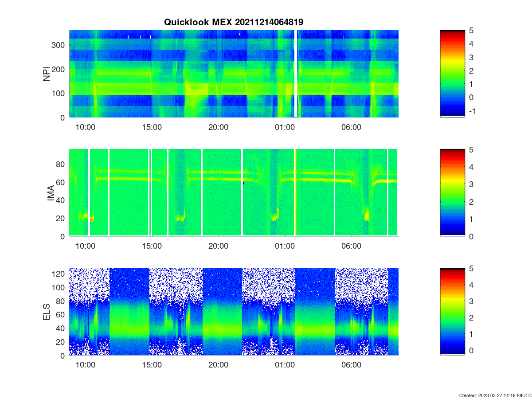Viewport: 532px width, 399px height.
Task: Click 10:00 time tick under IMA panel
Action: pos(86,246)
